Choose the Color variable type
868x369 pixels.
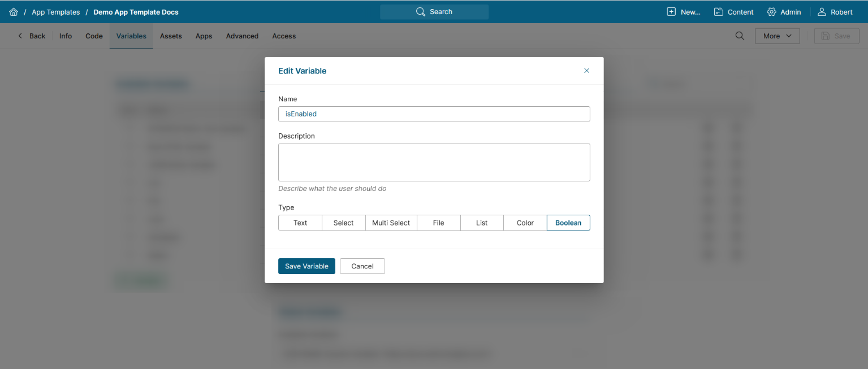525,223
